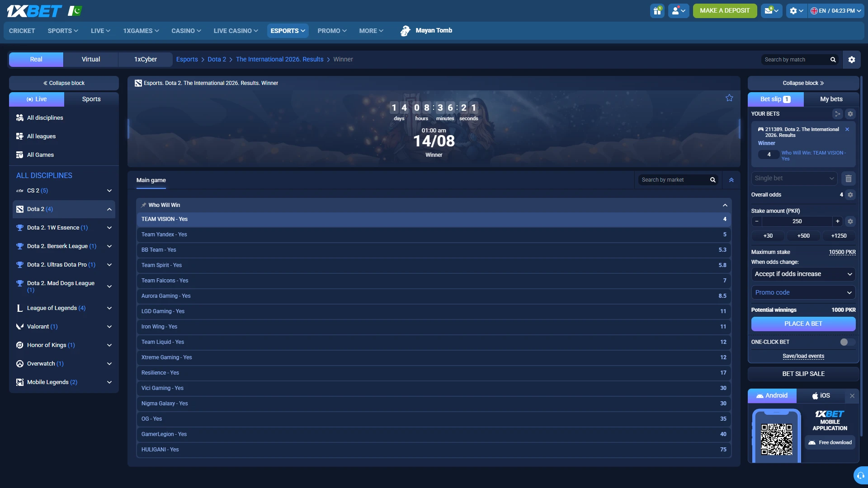The image size is (868, 488).
Task: Increase stake with plus button
Action: 838,221
